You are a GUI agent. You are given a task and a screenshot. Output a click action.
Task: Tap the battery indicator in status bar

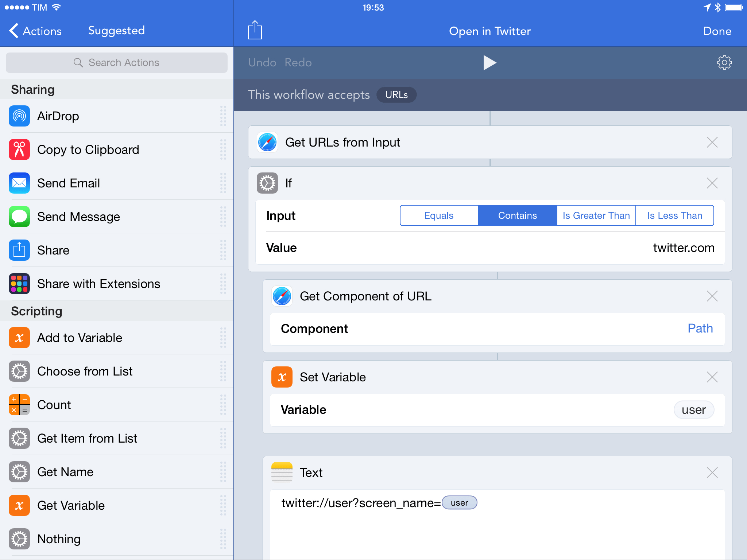(x=734, y=7)
